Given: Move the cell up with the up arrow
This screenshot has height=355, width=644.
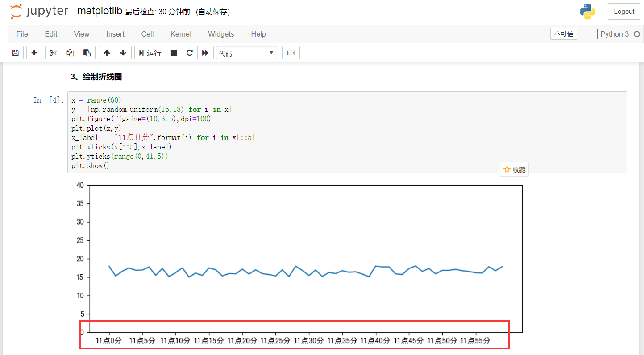Looking at the screenshot, I should pyautogui.click(x=107, y=52).
